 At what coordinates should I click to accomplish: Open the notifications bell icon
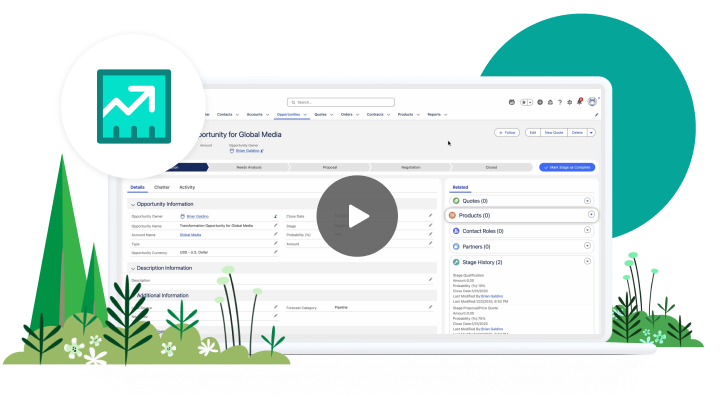point(579,101)
